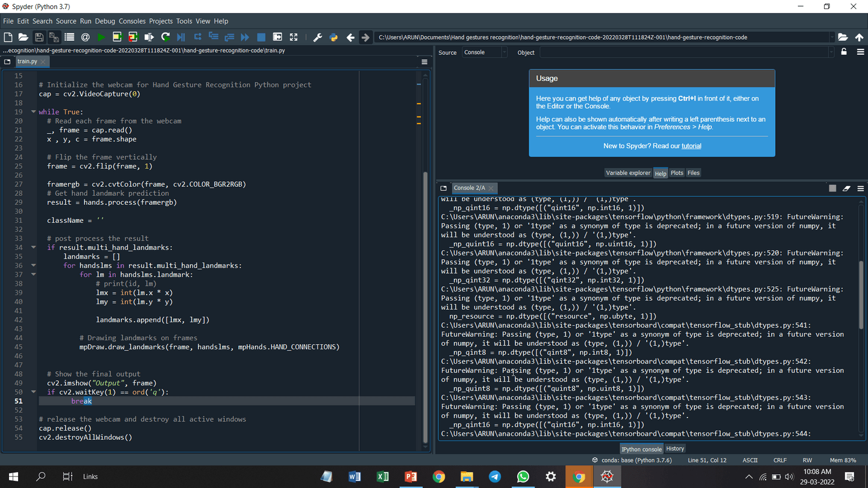Collapse for lm in handslms fold
Viewport: 868px width, 488px height.
34,275
